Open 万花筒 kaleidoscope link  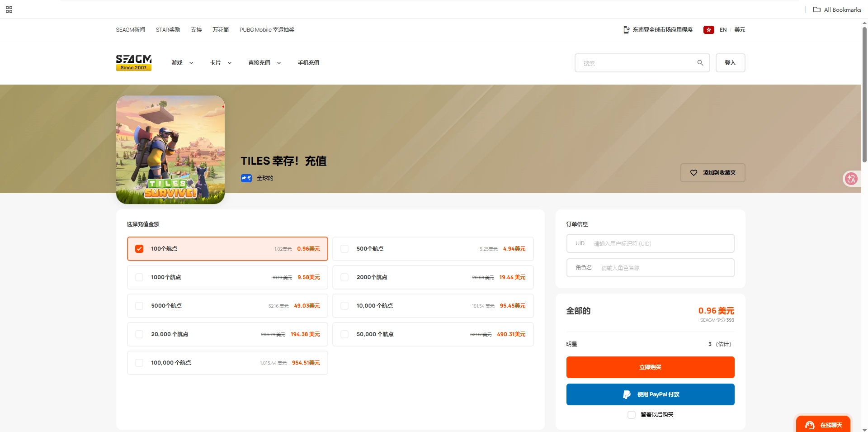(221, 30)
